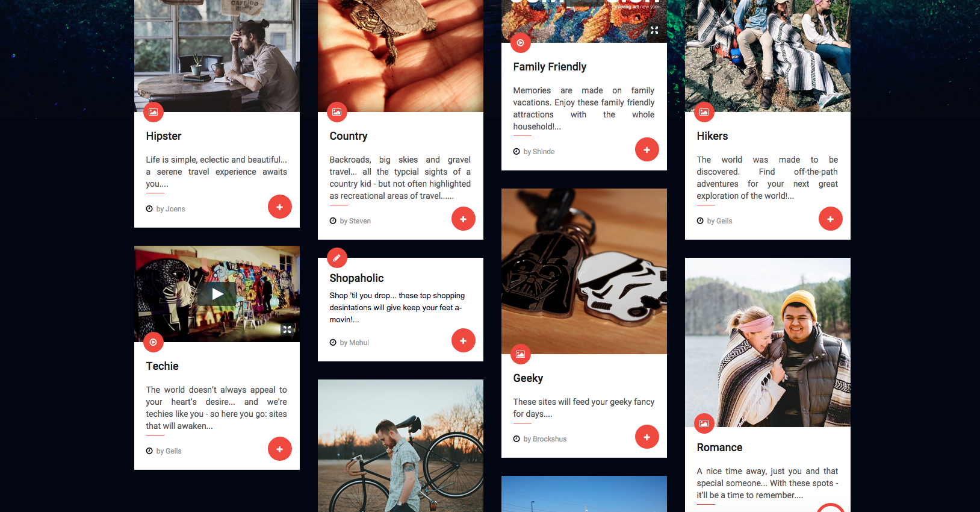980x512 pixels.
Task: Click the video badge on Techie card
Action: coord(153,342)
